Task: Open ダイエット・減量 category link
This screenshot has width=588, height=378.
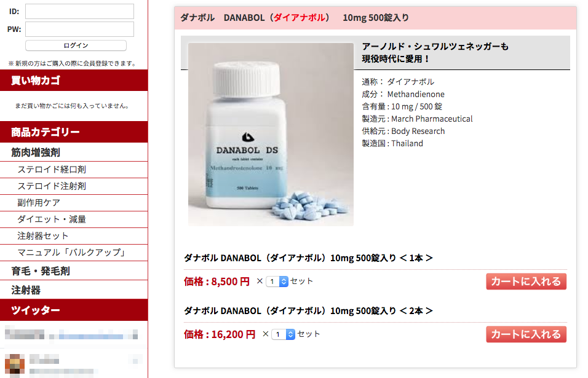Action: coord(52,219)
